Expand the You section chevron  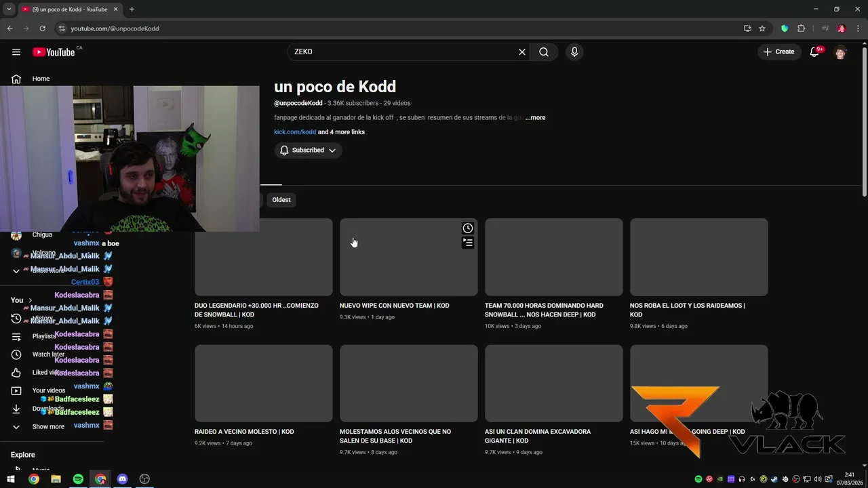[30, 300]
